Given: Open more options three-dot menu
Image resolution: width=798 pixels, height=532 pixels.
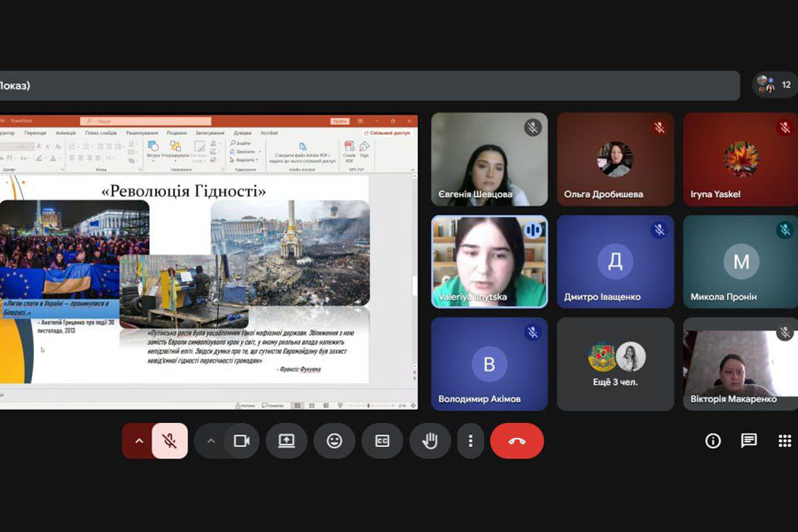Looking at the screenshot, I should tap(470, 441).
